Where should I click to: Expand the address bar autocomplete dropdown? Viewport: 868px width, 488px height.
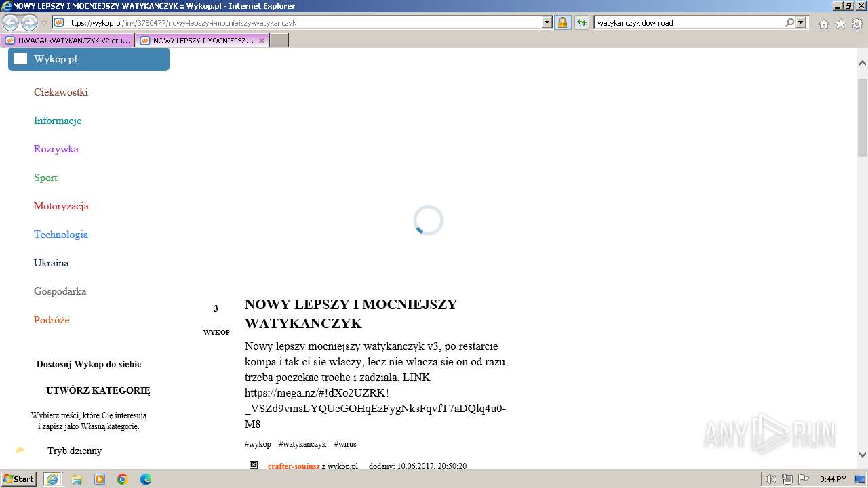click(547, 23)
